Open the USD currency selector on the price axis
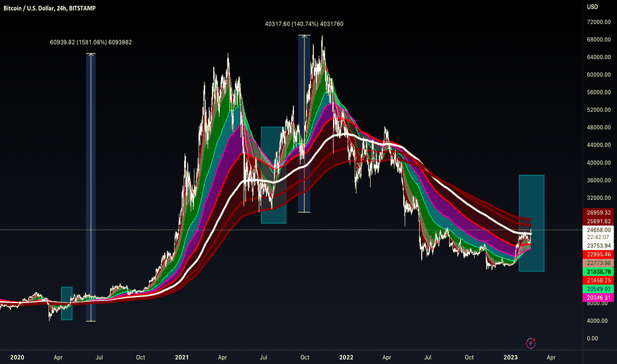The image size is (617, 364). click(x=593, y=7)
